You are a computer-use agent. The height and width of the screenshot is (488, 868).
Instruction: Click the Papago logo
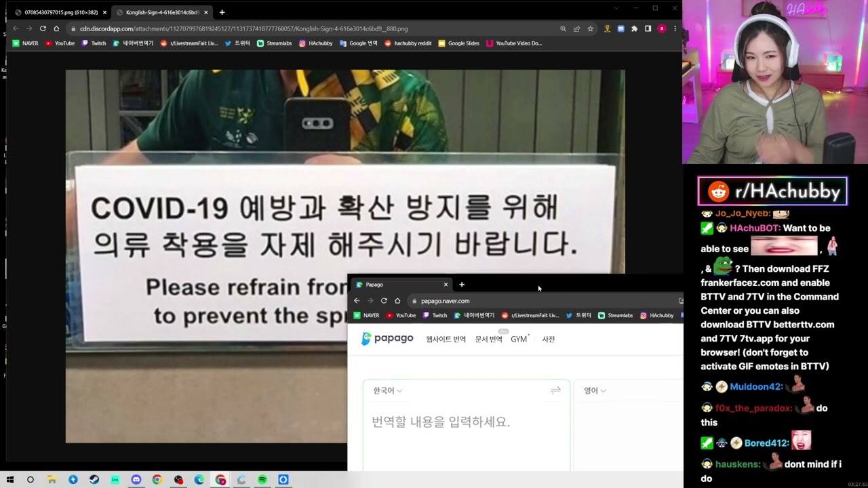[x=387, y=338]
